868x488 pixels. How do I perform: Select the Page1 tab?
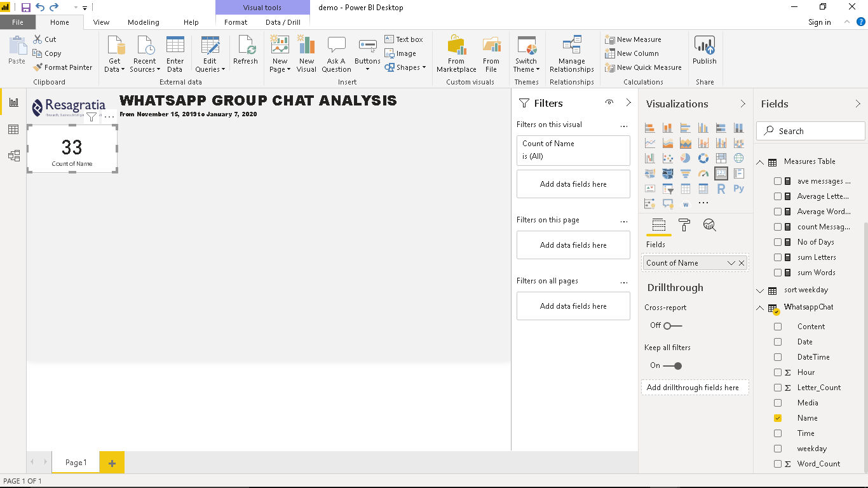[76, 463]
